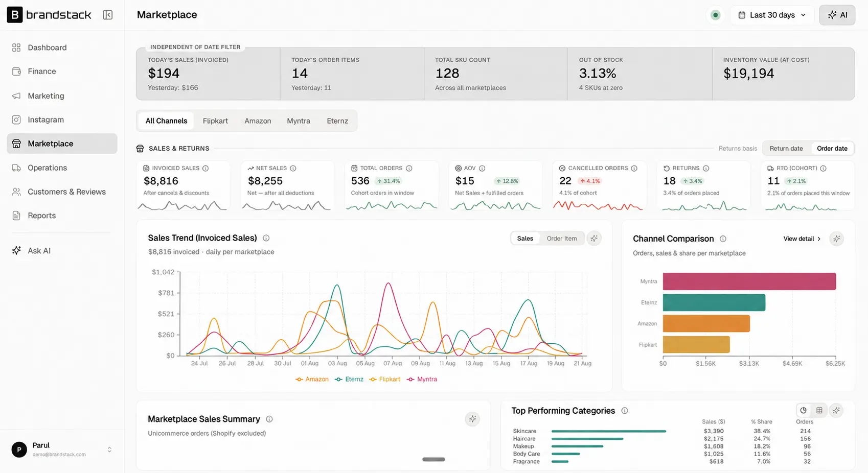Screen dimensions: 868x473
Task: Click the Eternz teal bar
Action: [714, 302]
